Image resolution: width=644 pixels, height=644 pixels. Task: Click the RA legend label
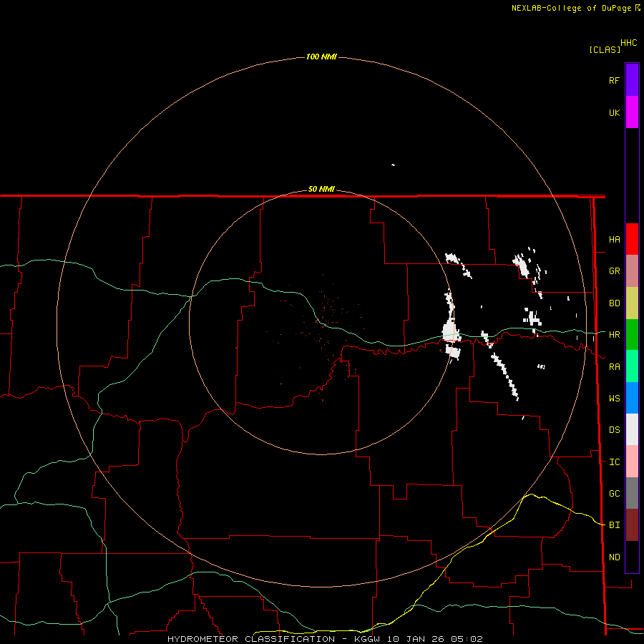615,367
